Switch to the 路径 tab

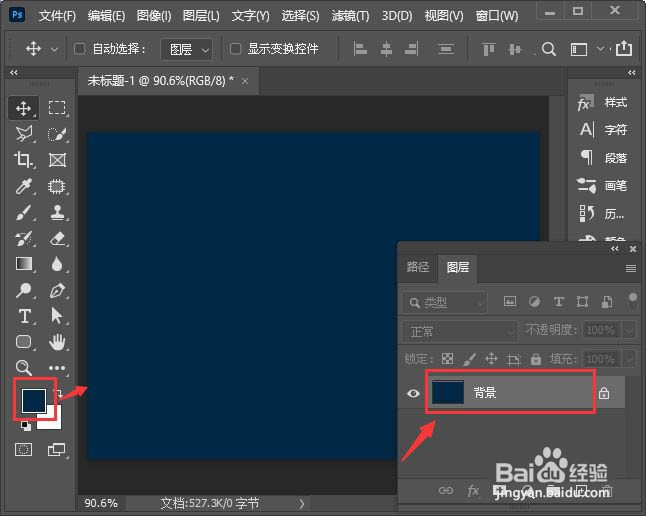[x=418, y=267]
